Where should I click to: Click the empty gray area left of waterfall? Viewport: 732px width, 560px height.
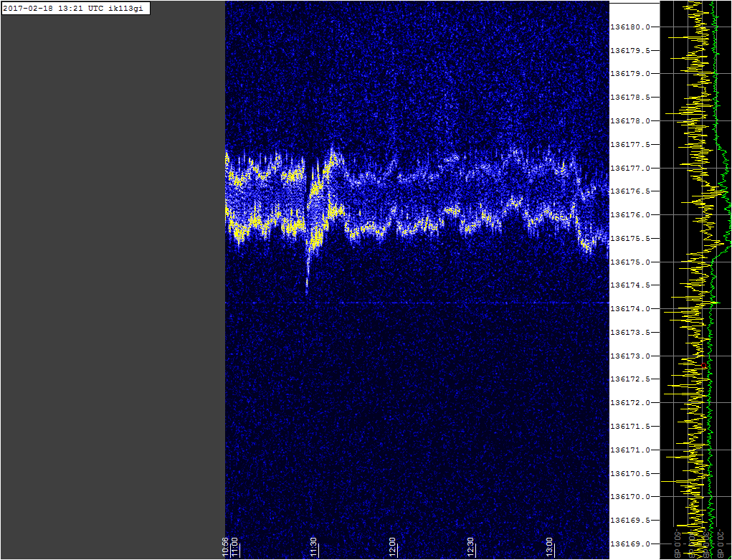(113, 287)
